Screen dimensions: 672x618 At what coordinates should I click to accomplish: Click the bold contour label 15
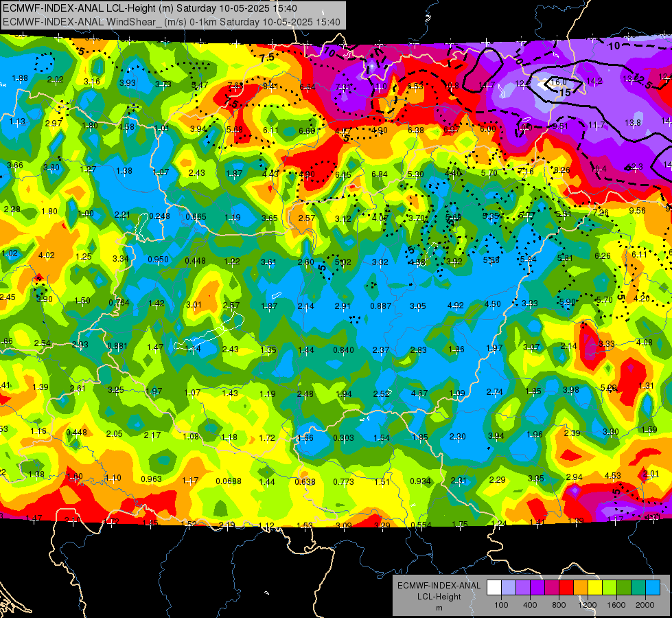coord(566,92)
